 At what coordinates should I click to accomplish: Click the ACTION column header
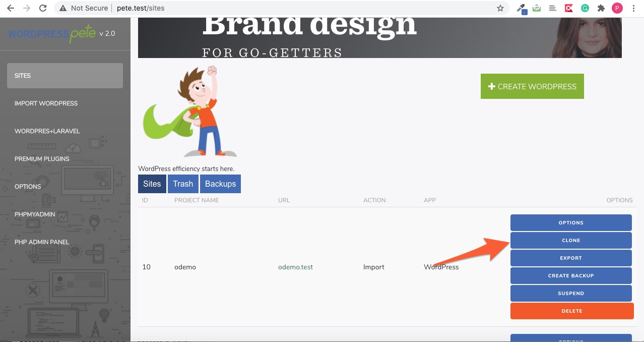coord(374,200)
